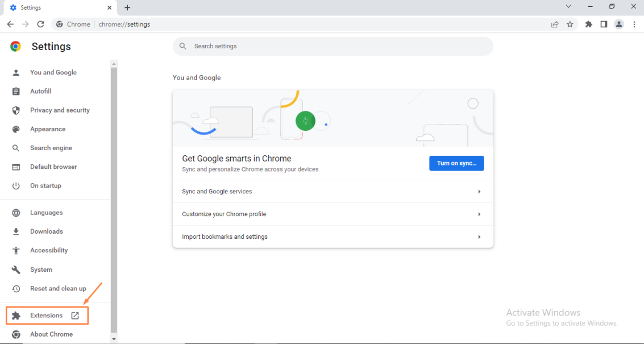Select Privacy and security menu item
Viewport: 644px width, 344px height.
(x=60, y=110)
